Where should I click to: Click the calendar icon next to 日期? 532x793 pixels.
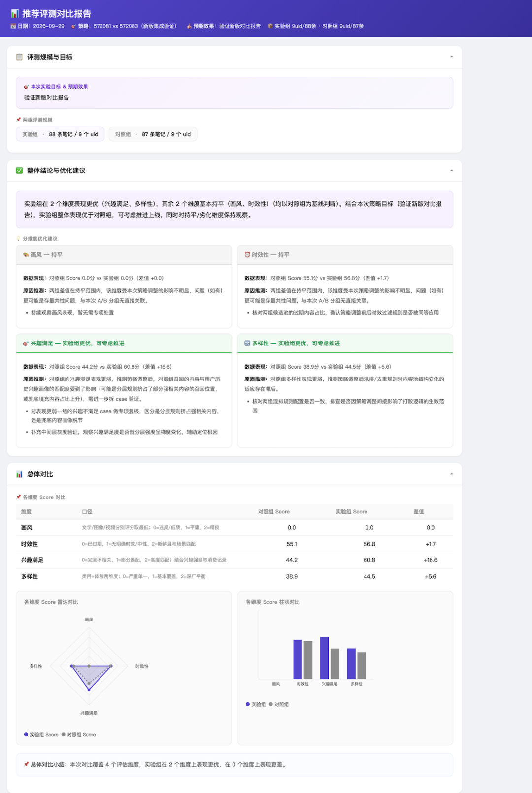13,26
